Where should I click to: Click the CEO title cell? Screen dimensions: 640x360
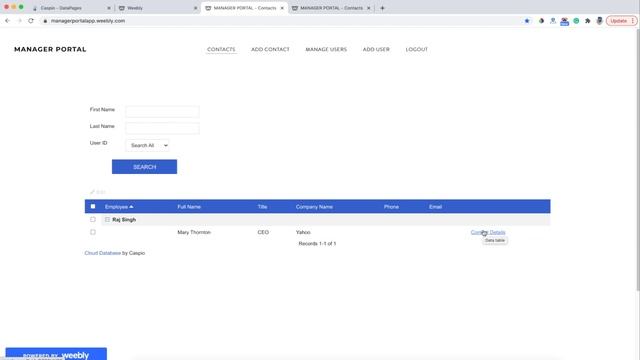coord(263,232)
